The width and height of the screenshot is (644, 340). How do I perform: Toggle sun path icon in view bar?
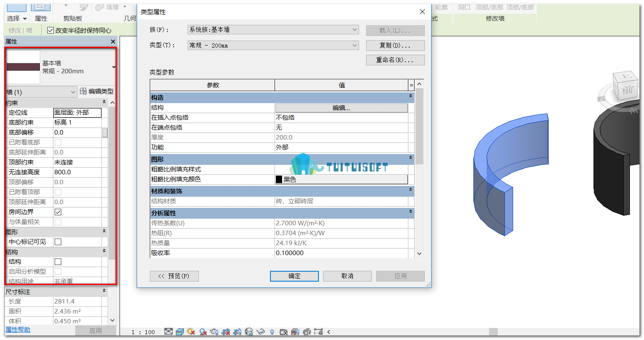point(191,332)
